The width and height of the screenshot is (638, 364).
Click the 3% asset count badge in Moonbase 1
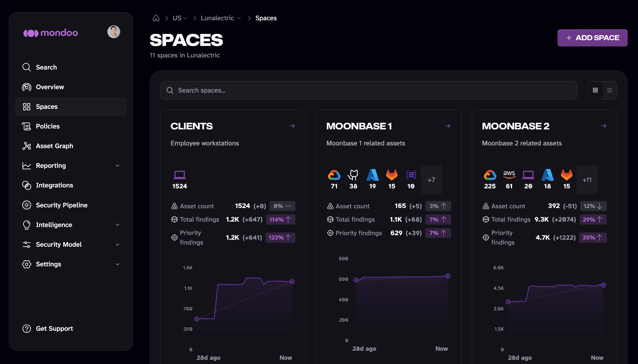(438, 206)
